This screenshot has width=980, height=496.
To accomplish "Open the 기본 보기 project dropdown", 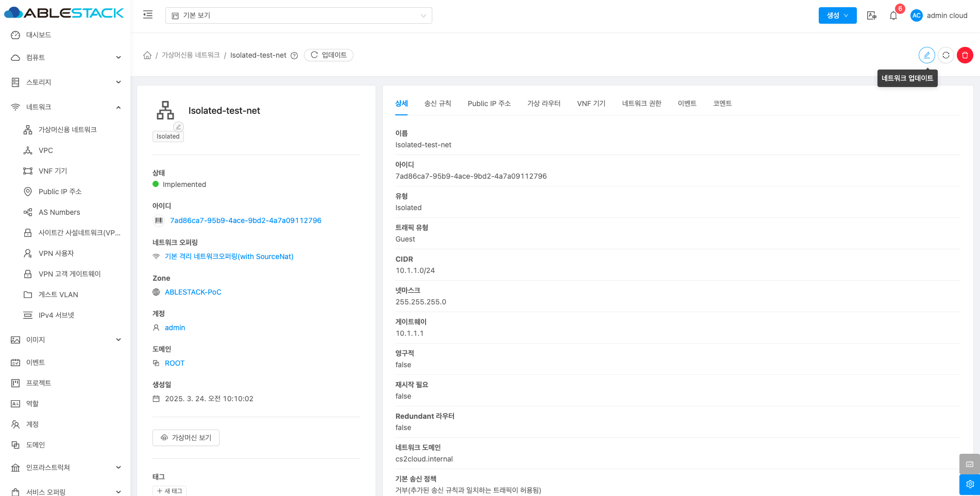I will point(298,15).
